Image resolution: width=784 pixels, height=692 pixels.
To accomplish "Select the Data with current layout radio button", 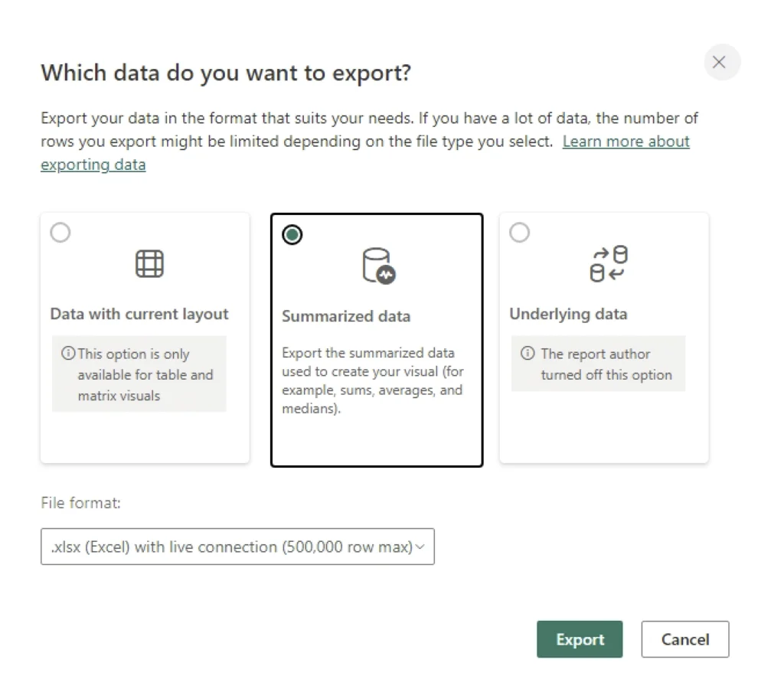I will pos(60,232).
